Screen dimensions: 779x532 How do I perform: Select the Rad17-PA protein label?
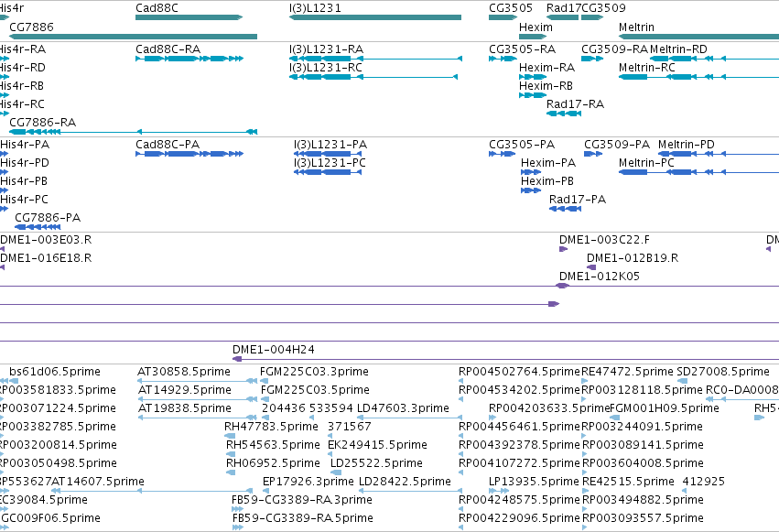578,200
